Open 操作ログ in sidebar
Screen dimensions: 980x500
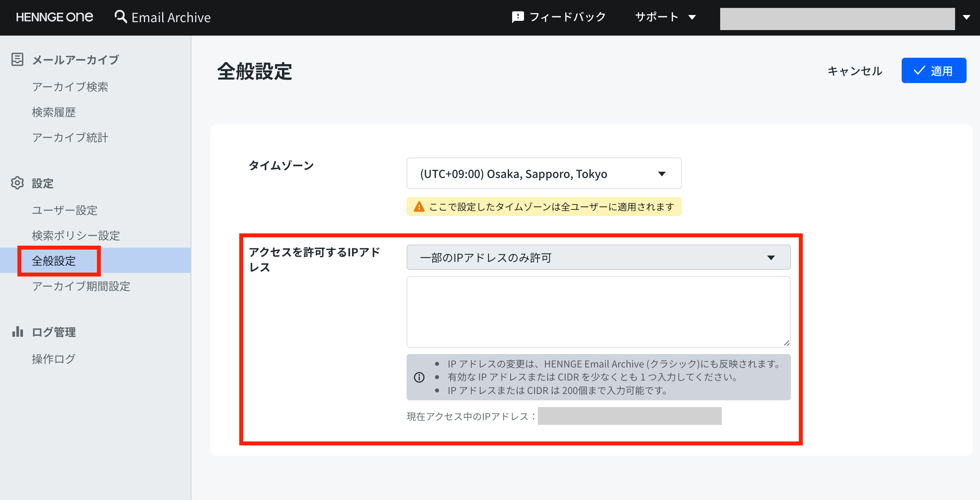(54, 359)
